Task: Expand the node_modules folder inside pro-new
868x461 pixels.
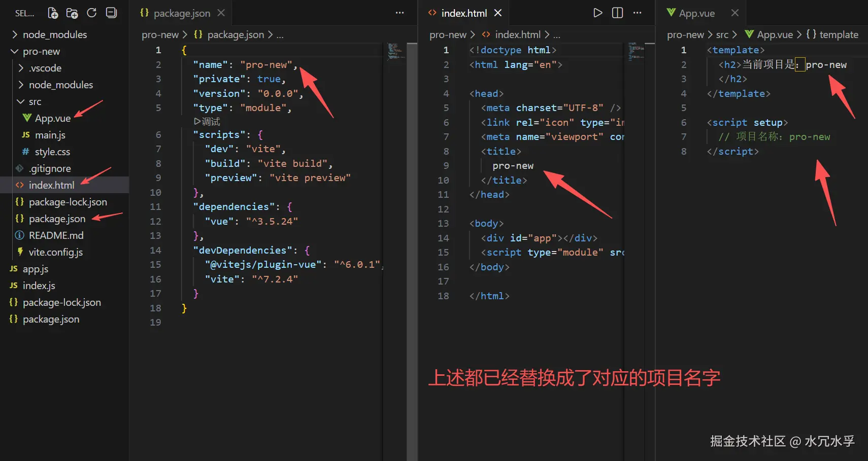Action: coord(64,85)
